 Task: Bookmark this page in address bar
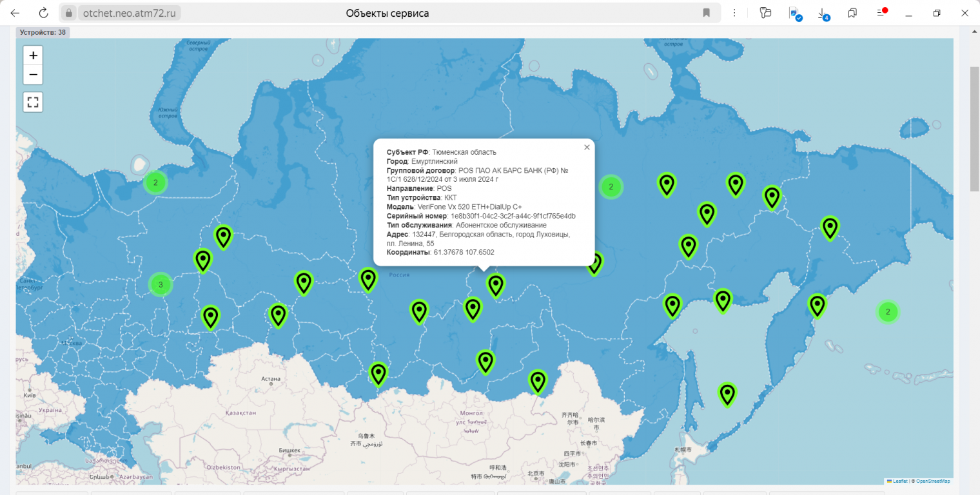point(707,13)
